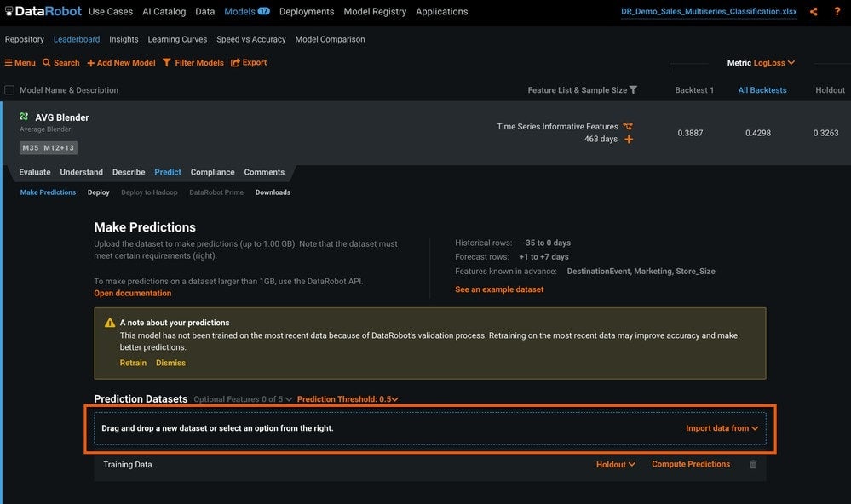The height and width of the screenshot is (504, 851).
Task: Select the Models navigation item
Action: (x=239, y=11)
